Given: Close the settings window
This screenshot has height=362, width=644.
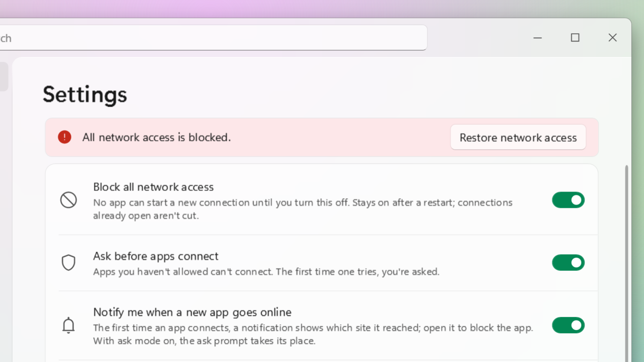Looking at the screenshot, I should pos(613,38).
